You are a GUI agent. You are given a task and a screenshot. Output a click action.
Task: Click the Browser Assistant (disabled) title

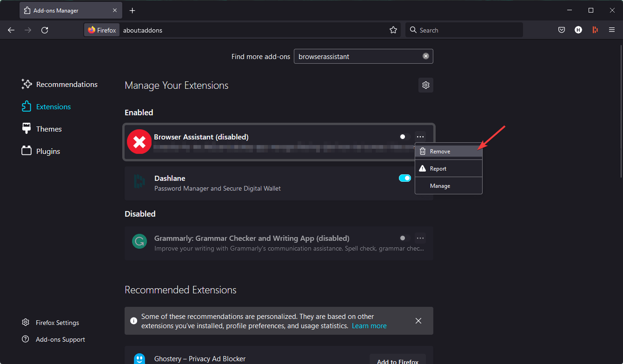click(x=201, y=137)
